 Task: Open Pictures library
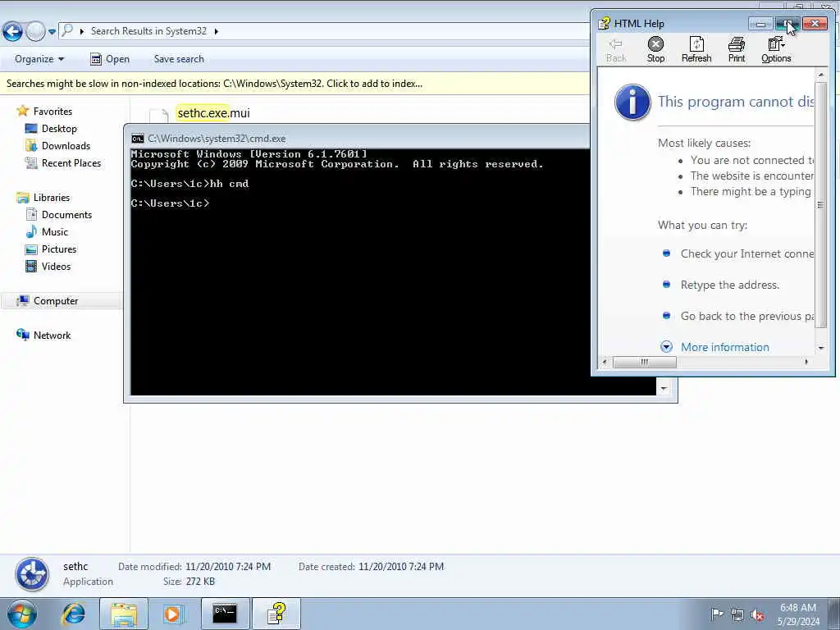coord(59,249)
